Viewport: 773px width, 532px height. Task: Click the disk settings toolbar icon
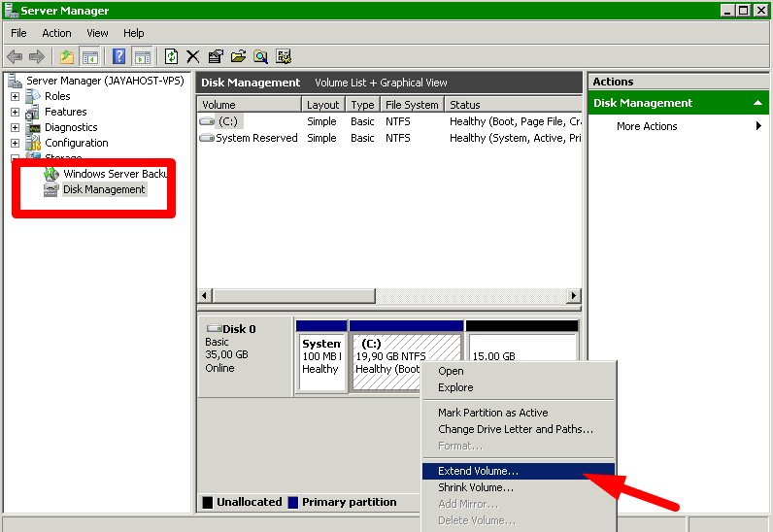(x=284, y=56)
